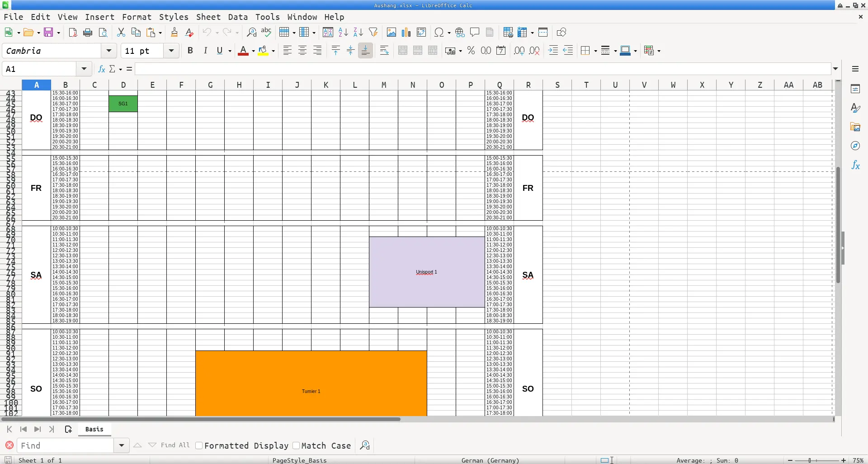Image resolution: width=868 pixels, height=464 pixels.
Task: Open the Insert menu
Action: tap(99, 17)
